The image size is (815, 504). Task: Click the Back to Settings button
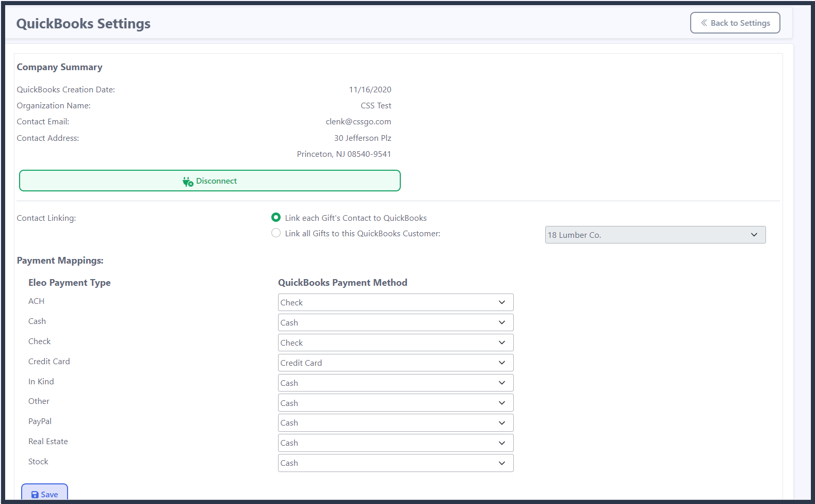(x=735, y=23)
